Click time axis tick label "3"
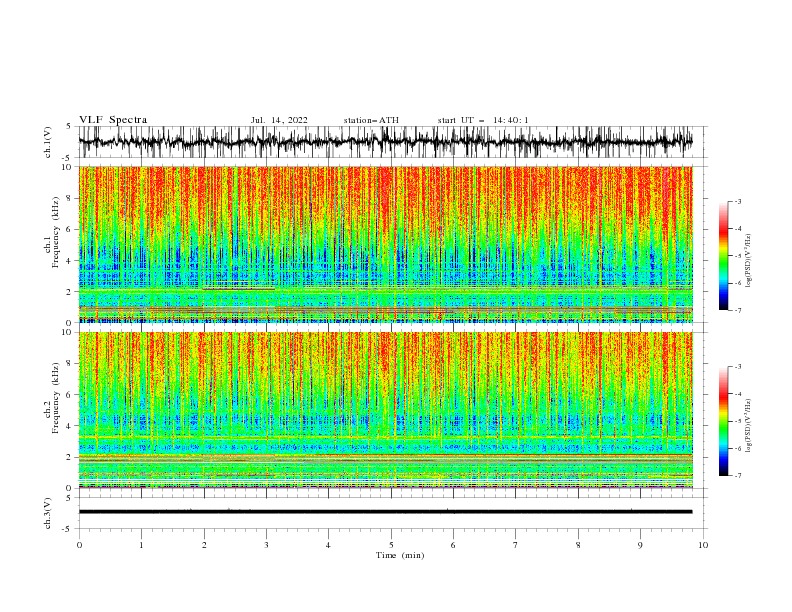Viewport: 792px width, 612px height. [x=266, y=545]
